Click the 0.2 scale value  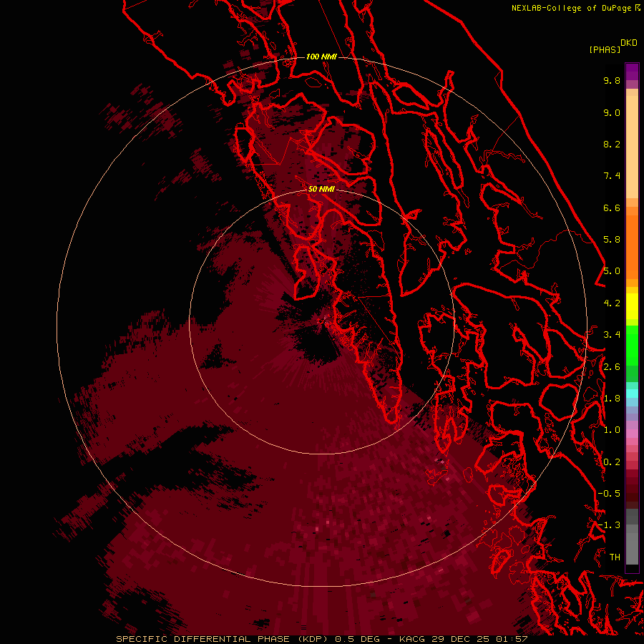pyautogui.click(x=612, y=462)
